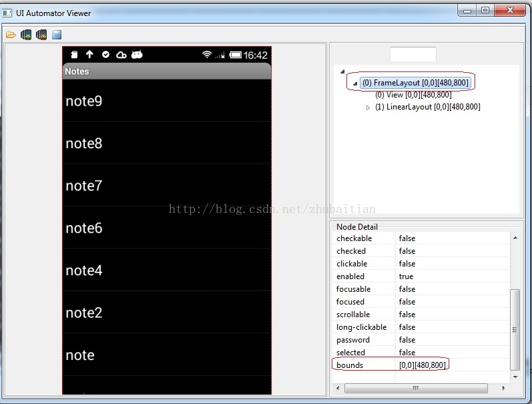Image resolution: width=532 pixels, height=404 pixels.
Task: Click the cloud status bar icon
Action: (121, 55)
